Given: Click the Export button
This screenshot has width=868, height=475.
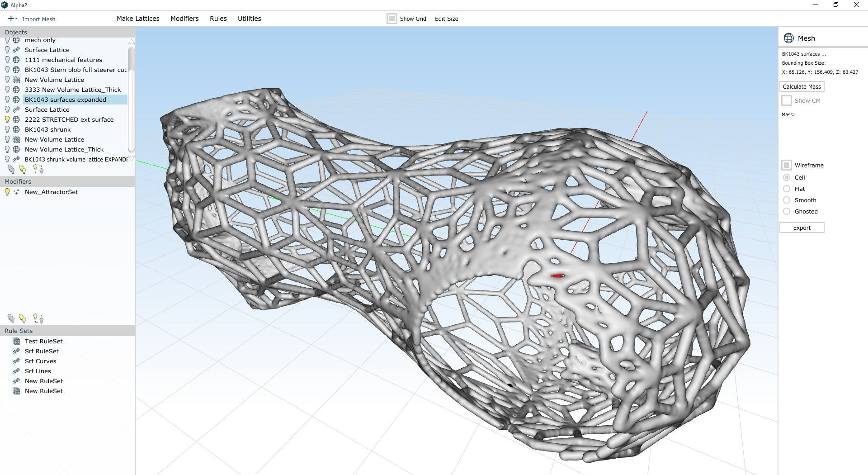Looking at the screenshot, I should pos(802,228).
